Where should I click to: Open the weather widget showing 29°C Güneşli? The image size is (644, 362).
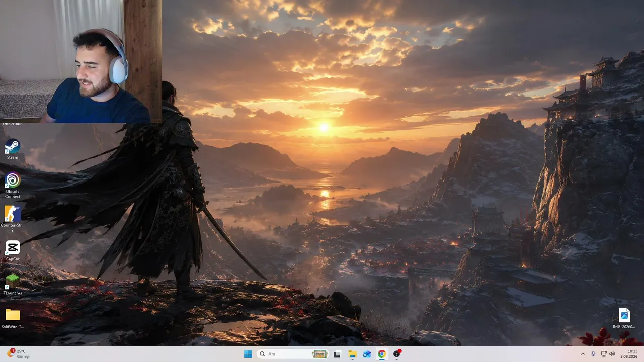coord(19,354)
